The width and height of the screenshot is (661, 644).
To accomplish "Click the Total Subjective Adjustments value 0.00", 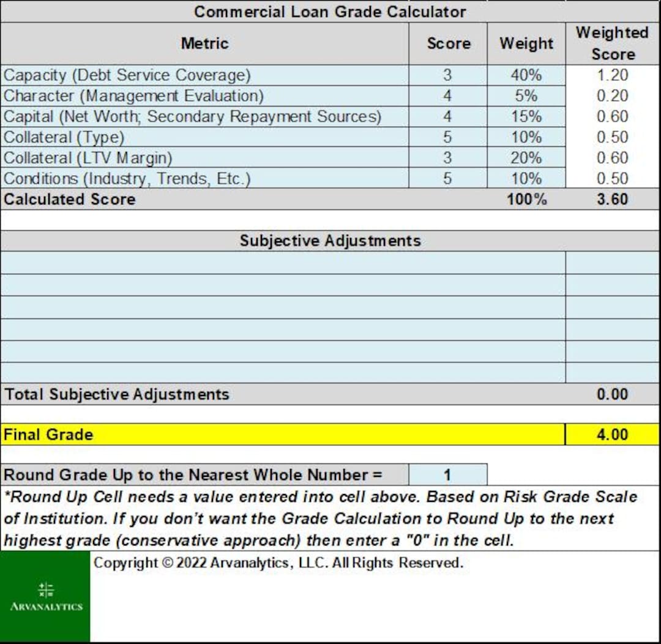I will click(613, 394).
